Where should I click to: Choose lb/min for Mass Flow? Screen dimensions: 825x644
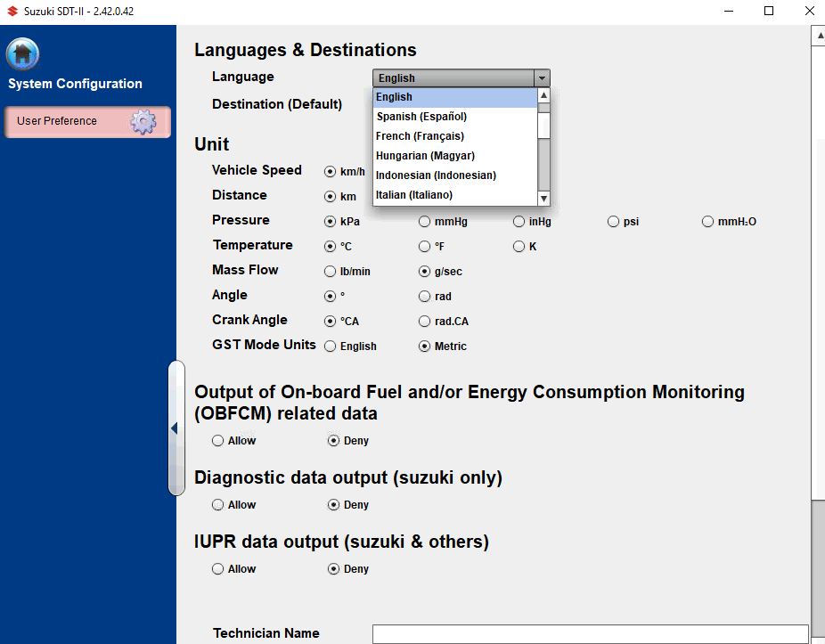coord(331,272)
